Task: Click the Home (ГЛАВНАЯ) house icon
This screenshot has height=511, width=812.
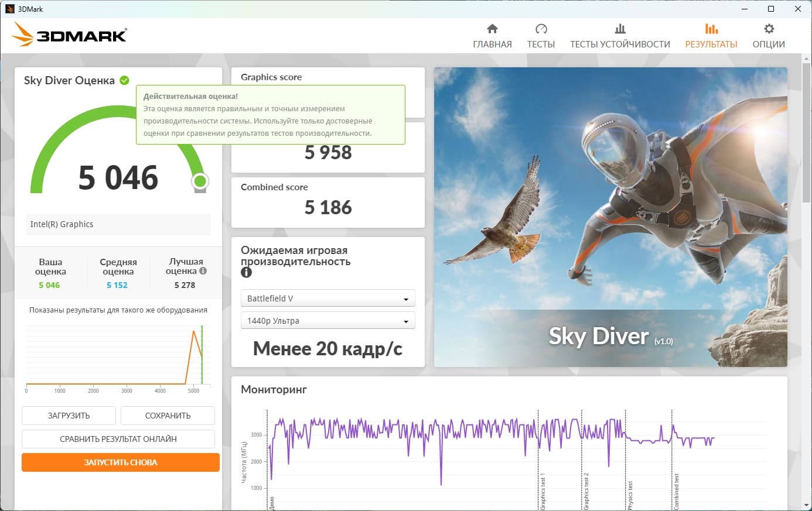Action: point(492,29)
